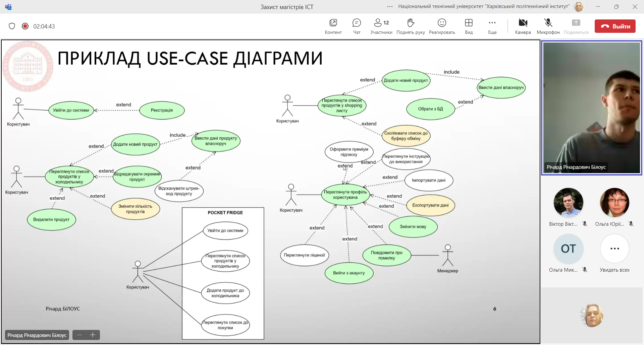644x345 pixels.
Task: Click the Microsoft Teams app logo
Action: (x=8, y=7)
